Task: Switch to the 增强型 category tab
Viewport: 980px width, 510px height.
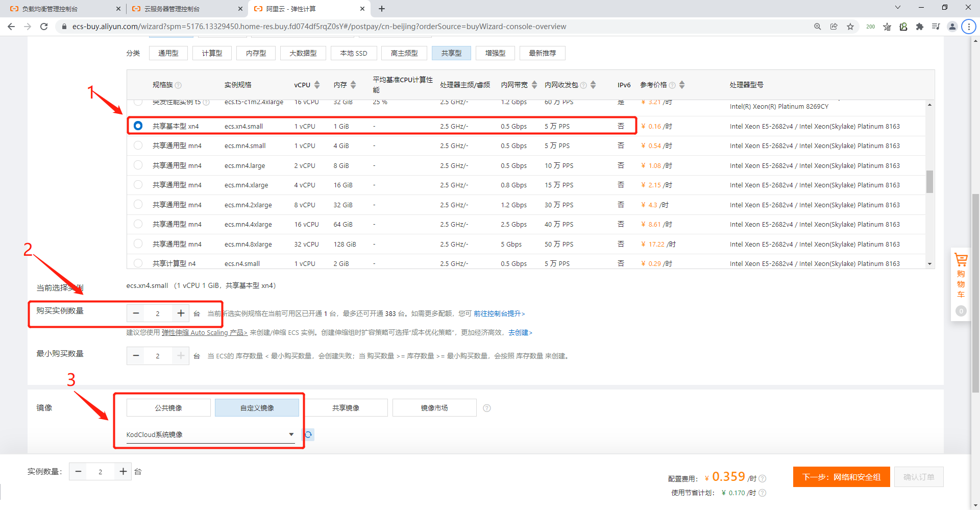Action: click(x=495, y=53)
